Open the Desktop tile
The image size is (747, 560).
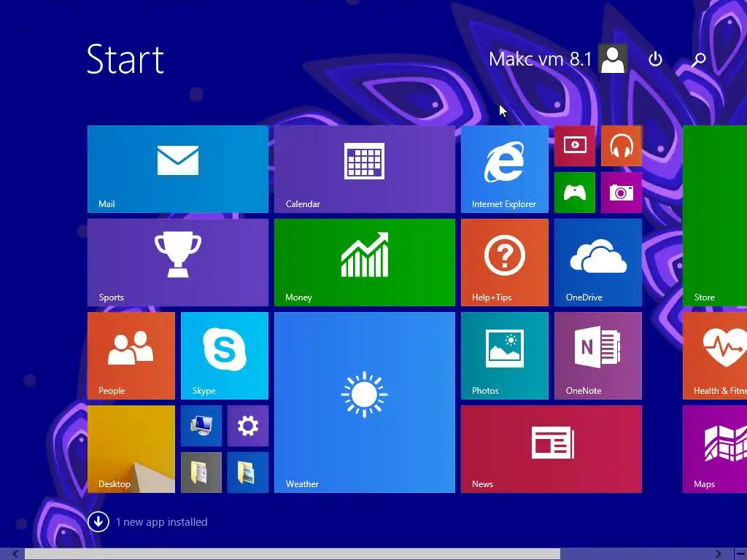click(131, 449)
